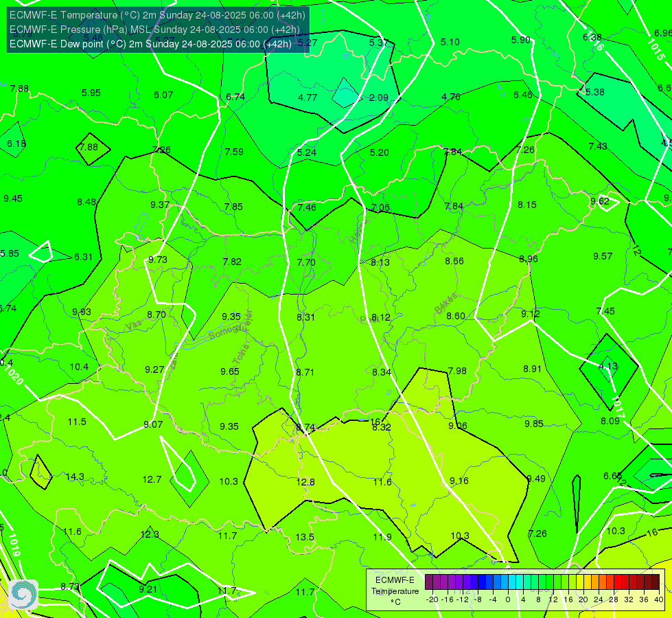This screenshot has width=672, height=618.
Task: Click the 5.95 temperature value
Action: (91, 93)
